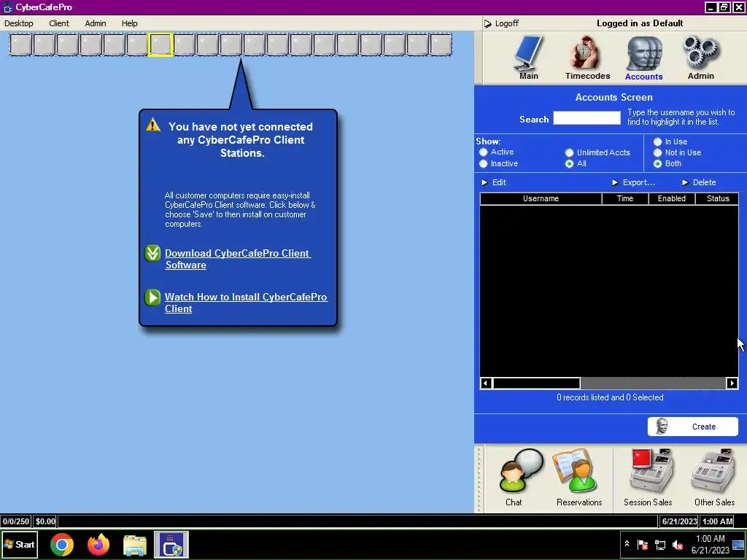Sort by Enabled column header
Viewport: 747px width, 560px height.
672,198
